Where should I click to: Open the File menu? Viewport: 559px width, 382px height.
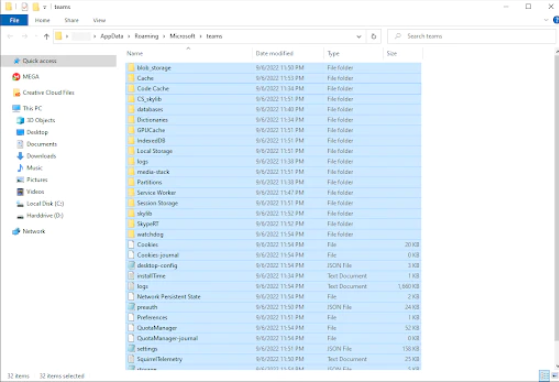point(14,20)
